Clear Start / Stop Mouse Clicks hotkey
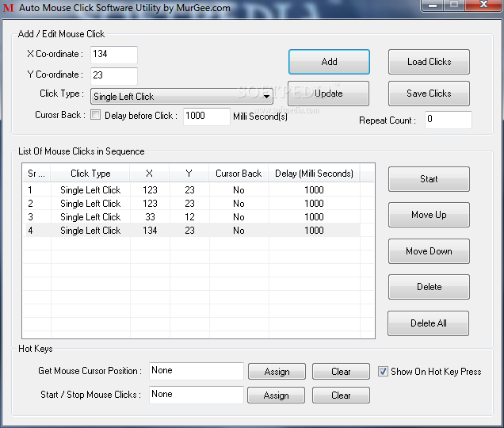The image size is (504, 428). (x=341, y=396)
